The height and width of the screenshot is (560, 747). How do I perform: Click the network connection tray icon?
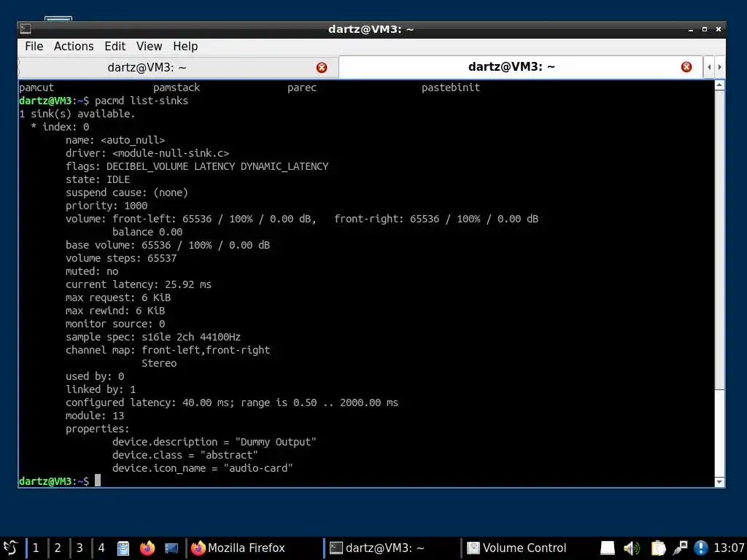(681, 548)
